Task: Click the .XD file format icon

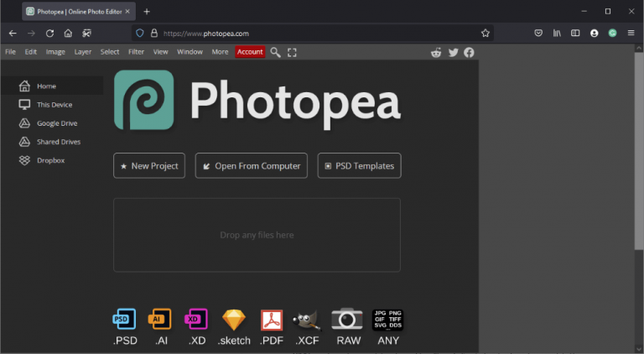Action: [196, 319]
